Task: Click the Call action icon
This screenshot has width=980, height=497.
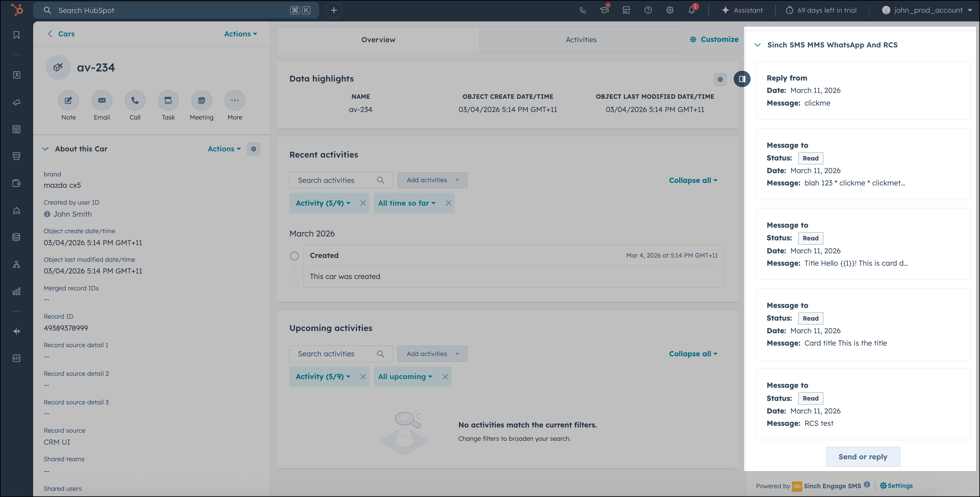Action: (135, 100)
